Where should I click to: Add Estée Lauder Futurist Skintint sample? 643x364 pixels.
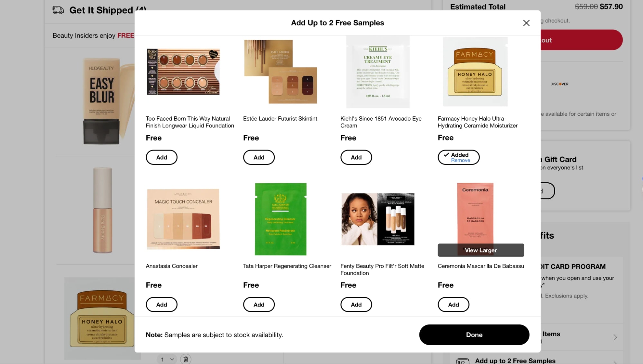(259, 157)
